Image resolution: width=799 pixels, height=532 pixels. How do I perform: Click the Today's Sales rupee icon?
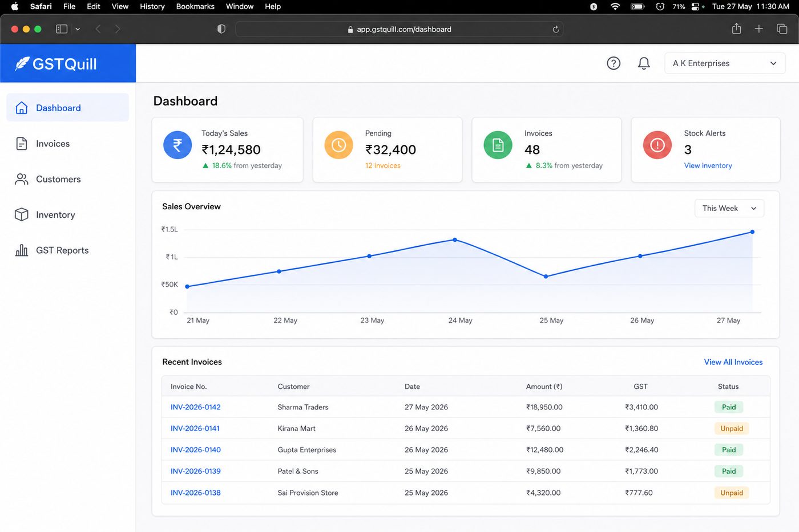(x=177, y=145)
